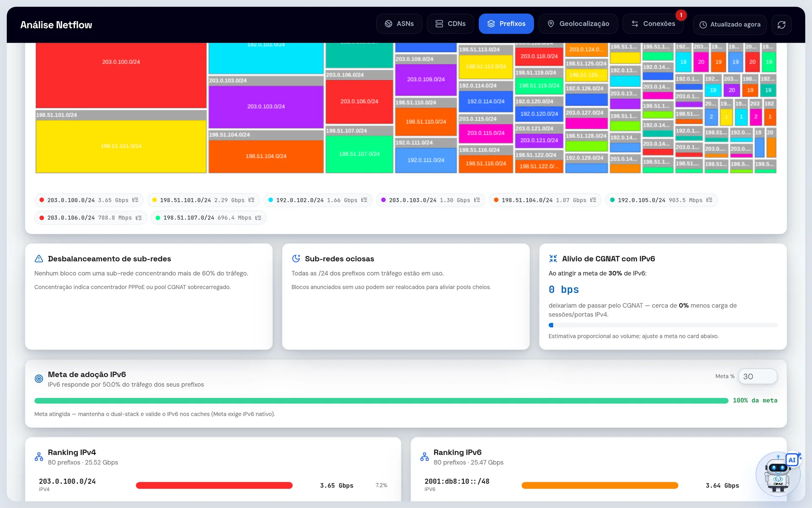This screenshot has height=508, width=812.
Task: Open list icon on 198.51.107.0/24 chip
Action: (x=258, y=218)
